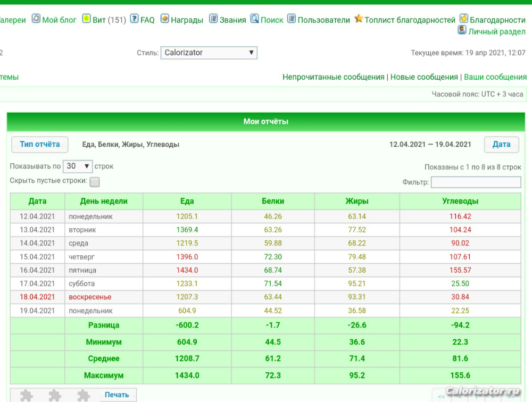The image size is (532, 402).
Task: Expand the rows-per-page dropdown showing 30
Action: pos(78,166)
